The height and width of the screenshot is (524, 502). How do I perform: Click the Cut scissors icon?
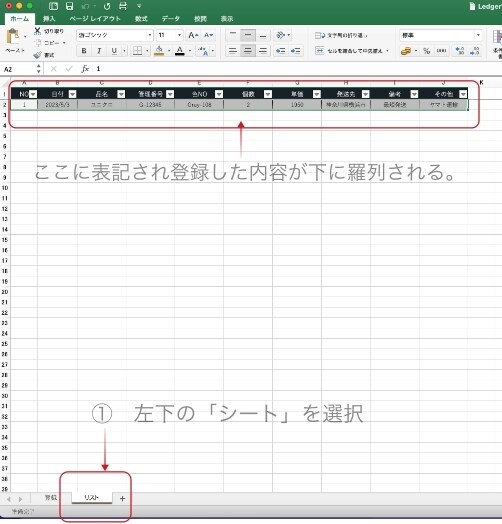pos(37,31)
